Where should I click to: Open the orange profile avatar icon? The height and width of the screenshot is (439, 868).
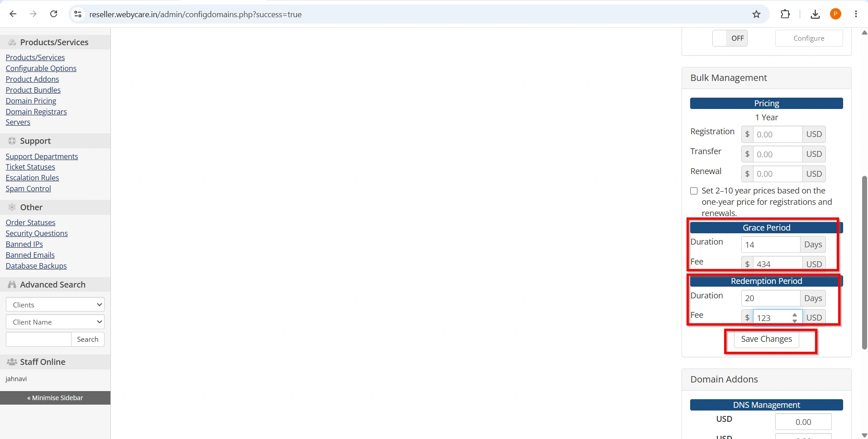pyautogui.click(x=835, y=14)
